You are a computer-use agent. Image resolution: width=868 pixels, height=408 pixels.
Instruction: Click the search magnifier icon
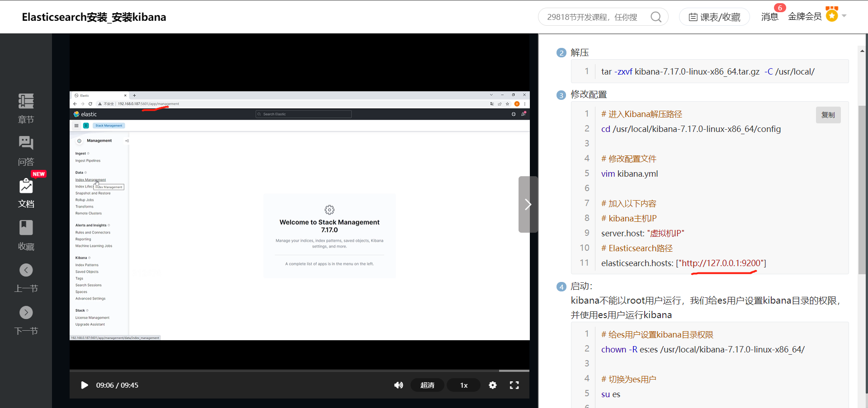656,17
